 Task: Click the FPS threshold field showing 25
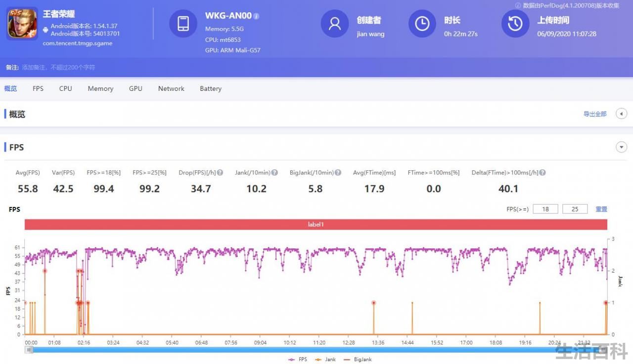pos(575,209)
